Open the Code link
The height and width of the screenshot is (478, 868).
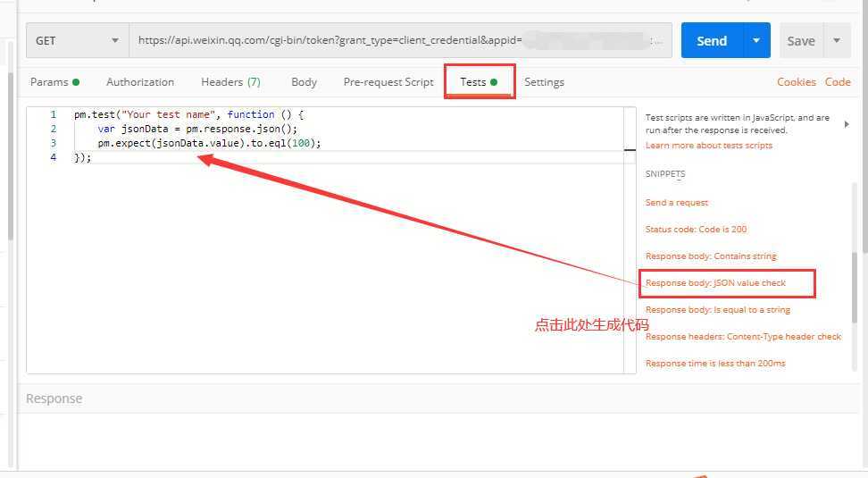[x=838, y=82]
